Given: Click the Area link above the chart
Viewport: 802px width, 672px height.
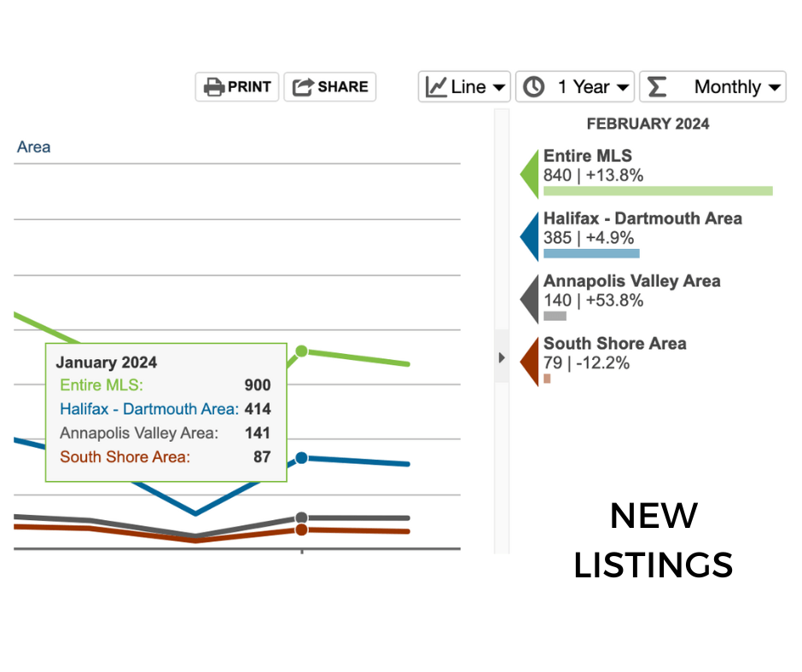Looking at the screenshot, I should [x=34, y=148].
